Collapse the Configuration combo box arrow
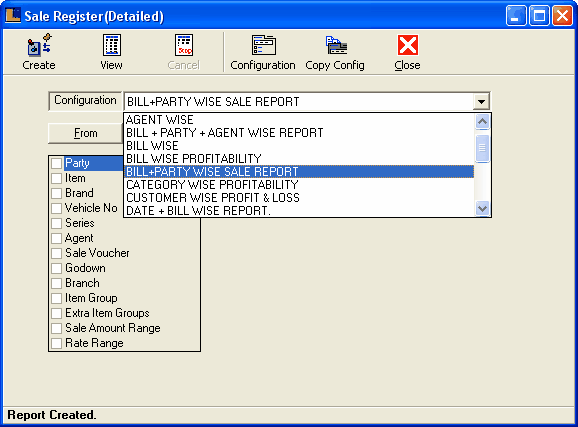Image resolution: width=578 pixels, height=427 pixels. click(481, 101)
